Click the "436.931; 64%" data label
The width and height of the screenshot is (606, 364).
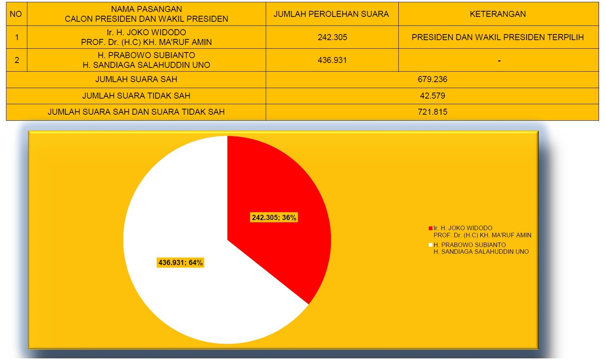pos(180,263)
